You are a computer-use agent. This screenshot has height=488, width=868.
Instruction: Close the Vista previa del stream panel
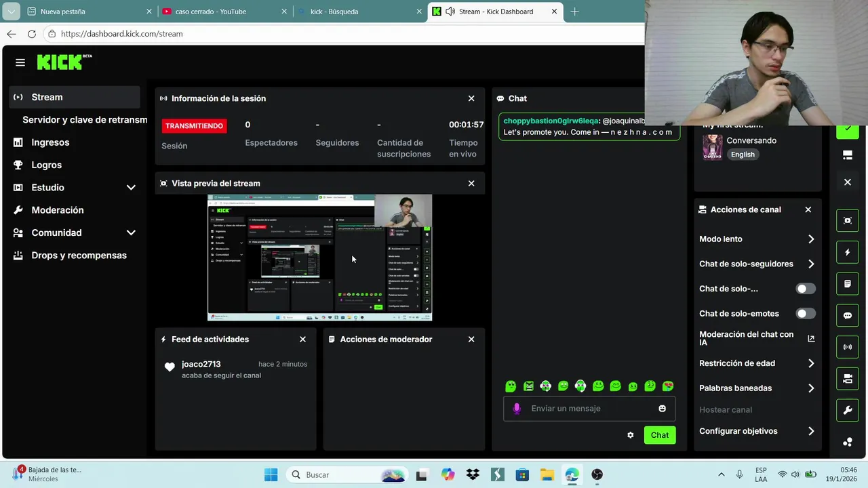[x=471, y=183]
